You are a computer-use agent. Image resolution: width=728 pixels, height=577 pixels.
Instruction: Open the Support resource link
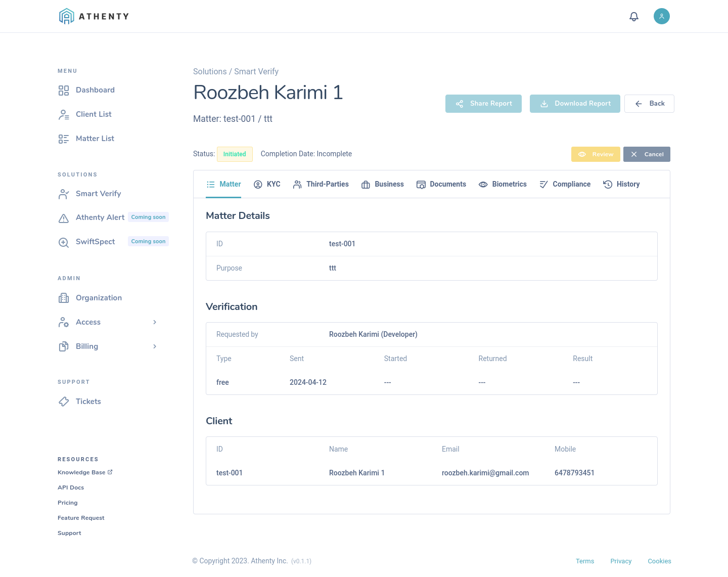point(69,533)
